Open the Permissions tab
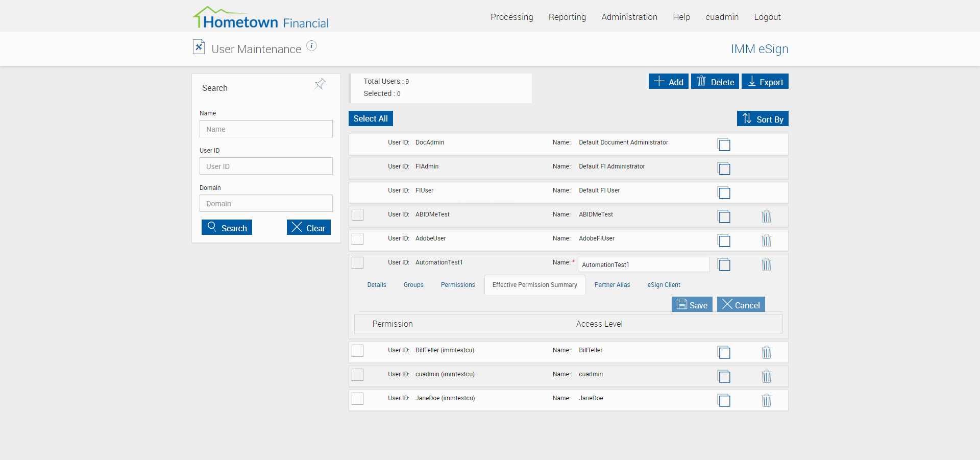Viewport: 980px width, 460px height. (x=458, y=285)
